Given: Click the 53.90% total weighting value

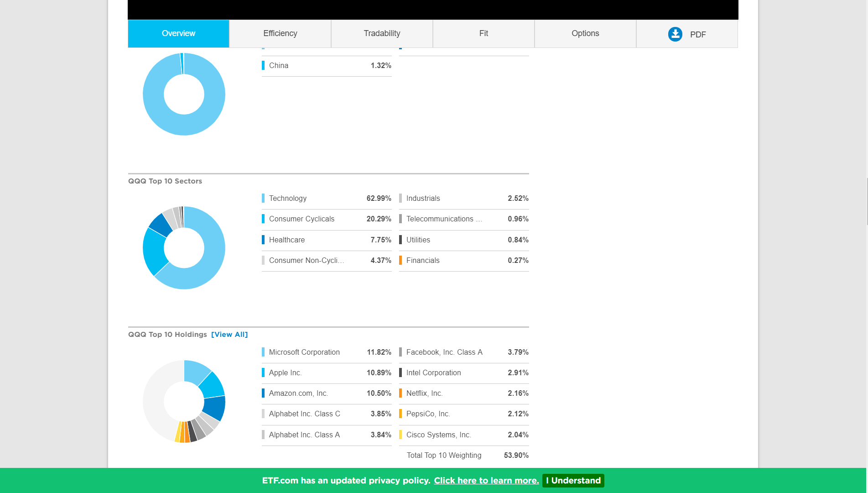Looking at the screenshot, I should (516, 455).
